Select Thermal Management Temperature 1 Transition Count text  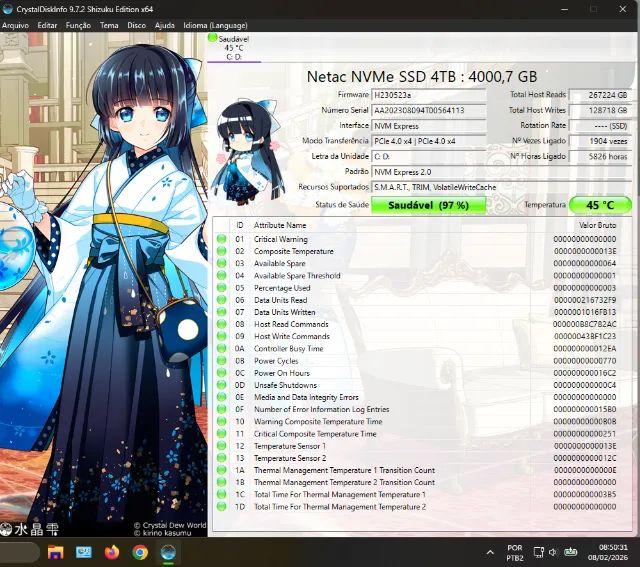tap(344, 470)
